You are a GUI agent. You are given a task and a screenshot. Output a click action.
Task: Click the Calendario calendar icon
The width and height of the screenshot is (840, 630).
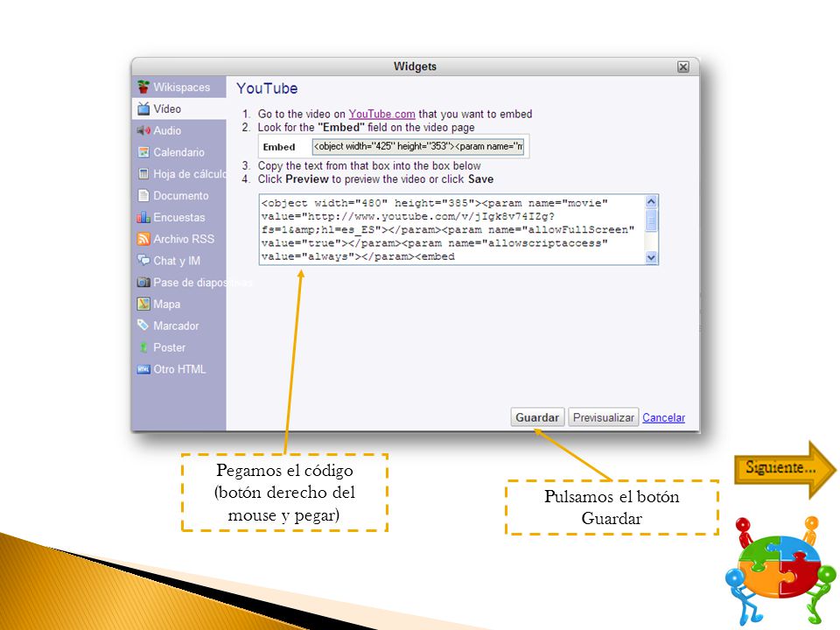pyautogui.click(x=143, y=152)
